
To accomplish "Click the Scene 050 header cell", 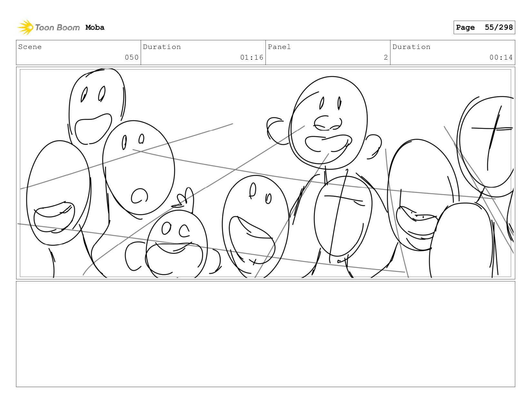I will pyautogui.click(x=78, y=52).
